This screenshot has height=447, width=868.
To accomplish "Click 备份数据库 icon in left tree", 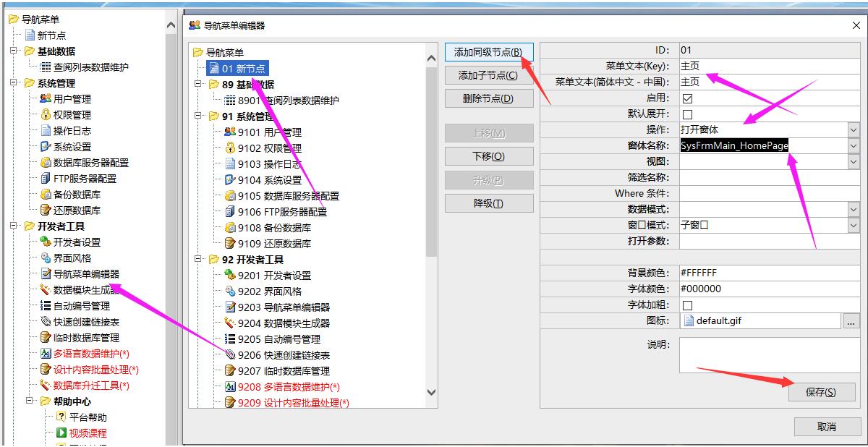I will click(46, 195).
